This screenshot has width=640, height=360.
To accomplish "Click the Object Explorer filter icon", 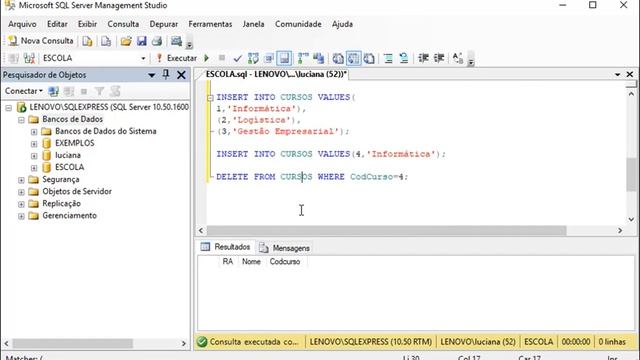I will coord(99,91).
